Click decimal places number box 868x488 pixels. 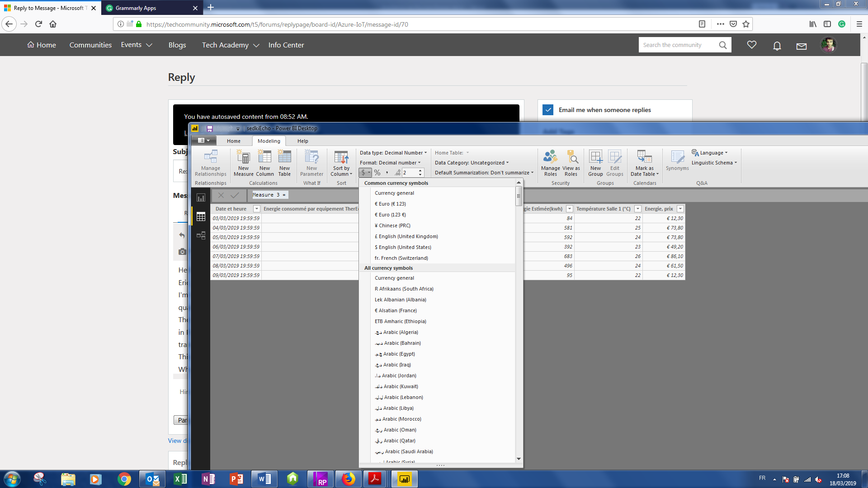pos(410,173)
